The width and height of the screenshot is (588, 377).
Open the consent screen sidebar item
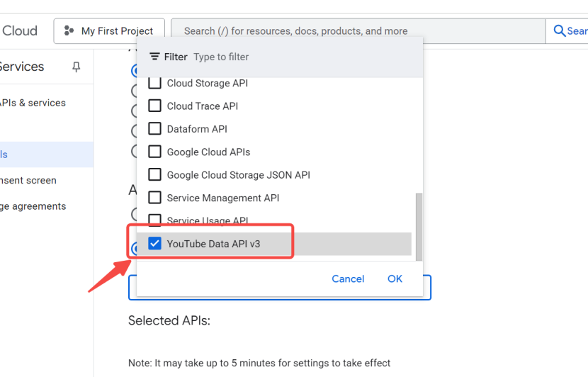tap(28, 181)
